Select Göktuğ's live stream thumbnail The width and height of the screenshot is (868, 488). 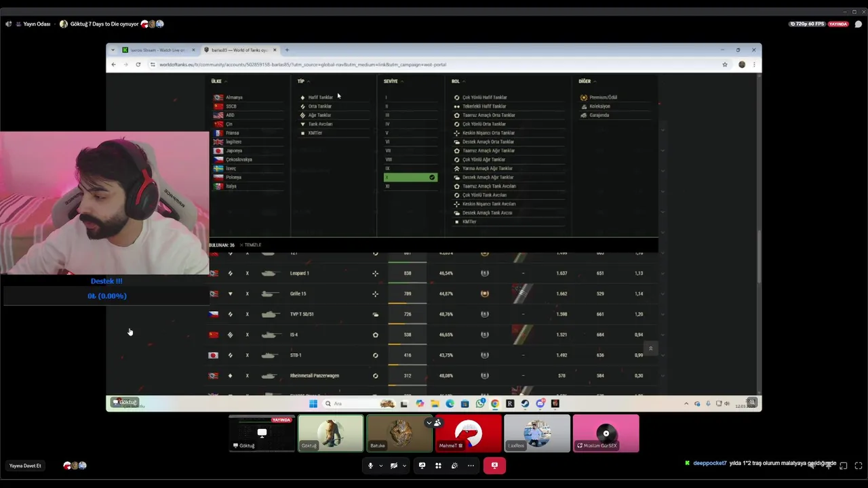[262, 433]
